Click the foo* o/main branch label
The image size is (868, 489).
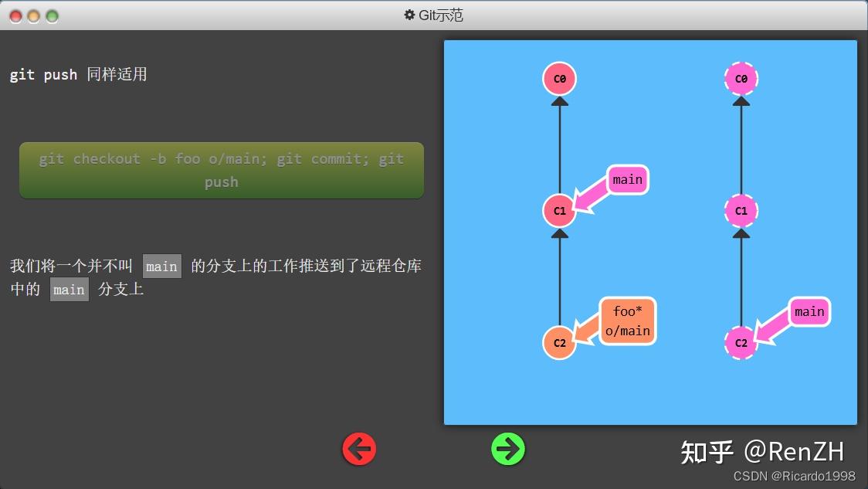click(627, 320)
